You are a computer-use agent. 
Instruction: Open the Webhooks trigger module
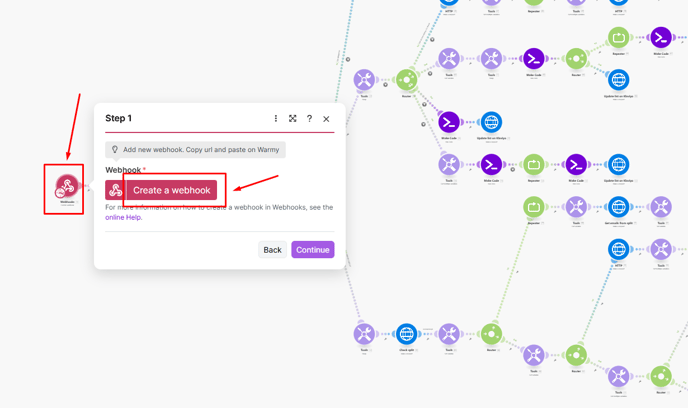(67, 186)
